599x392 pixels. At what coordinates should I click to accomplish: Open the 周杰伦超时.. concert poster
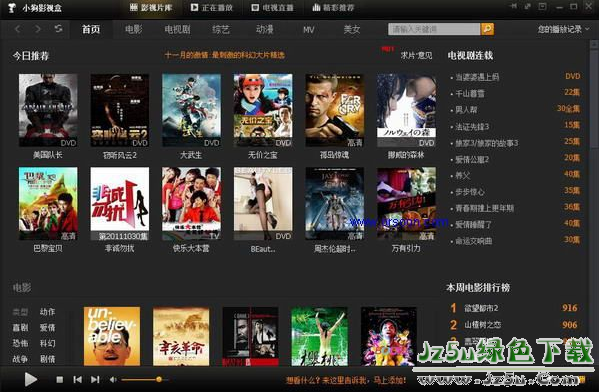click(x=335, y=203)
